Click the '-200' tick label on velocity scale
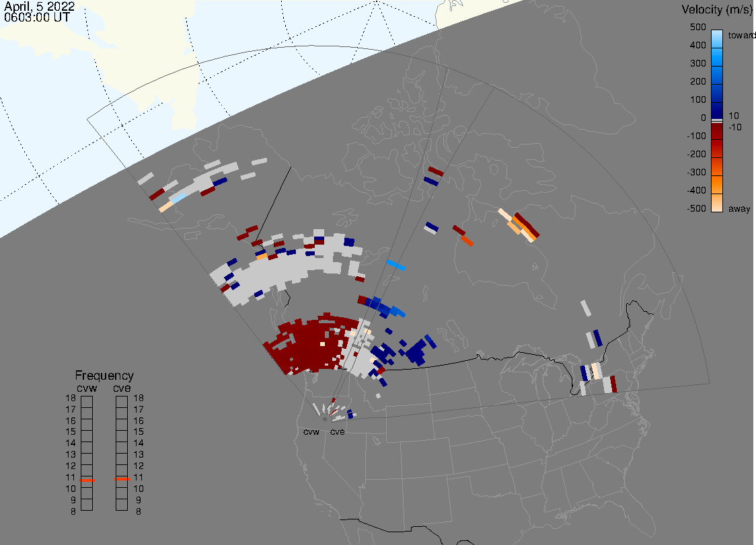This screenshot has width=756, height=545. [696, 154]
